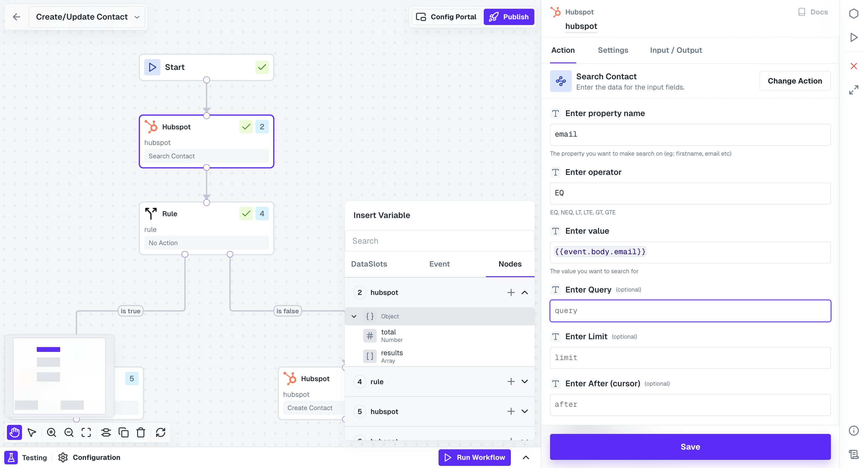The image size is (868, 468).
Task: Zoom in on the workflow canvas
Action: pos(51,432)
